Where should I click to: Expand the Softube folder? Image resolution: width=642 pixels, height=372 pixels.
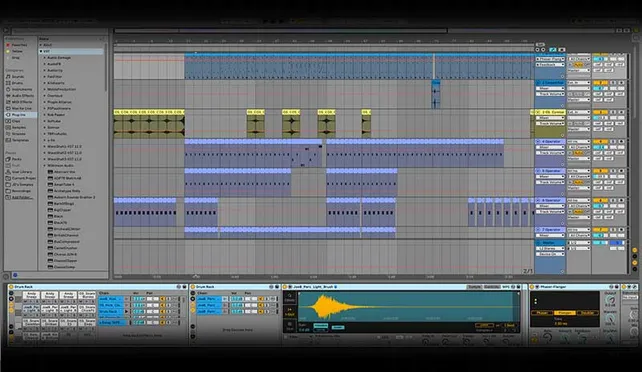(45, 121)
